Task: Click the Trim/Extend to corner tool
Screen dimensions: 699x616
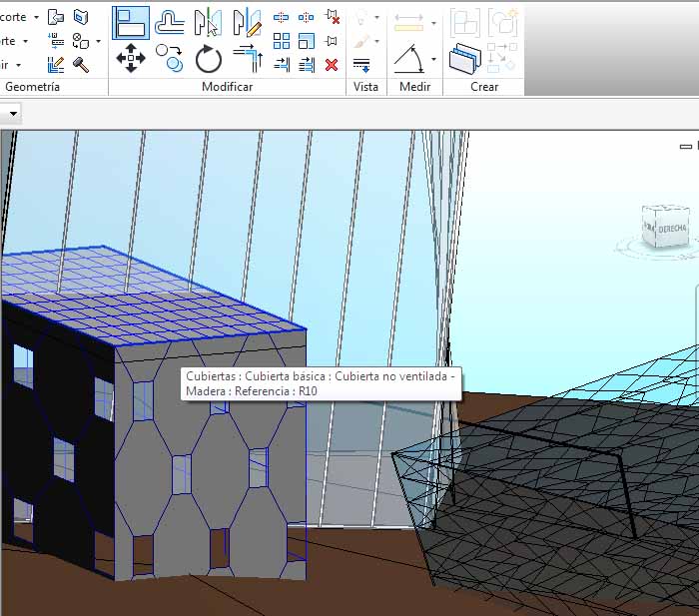Action: [247, 59]
